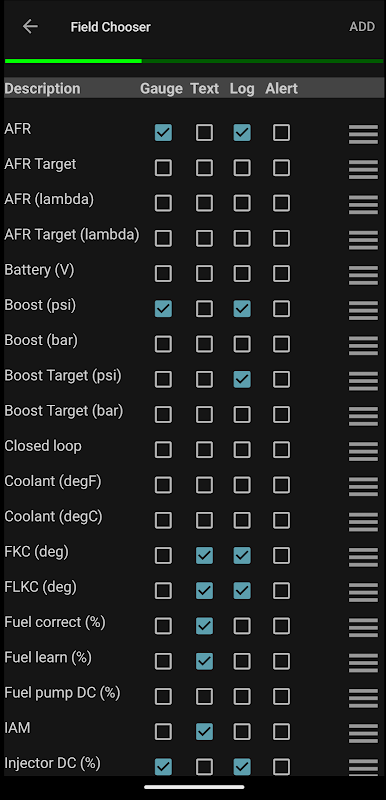Image resolution: width=386 pixels, height=800 pixels.
Task: Tap the drag handle beside Battery (V)
Action: (363, 276)
